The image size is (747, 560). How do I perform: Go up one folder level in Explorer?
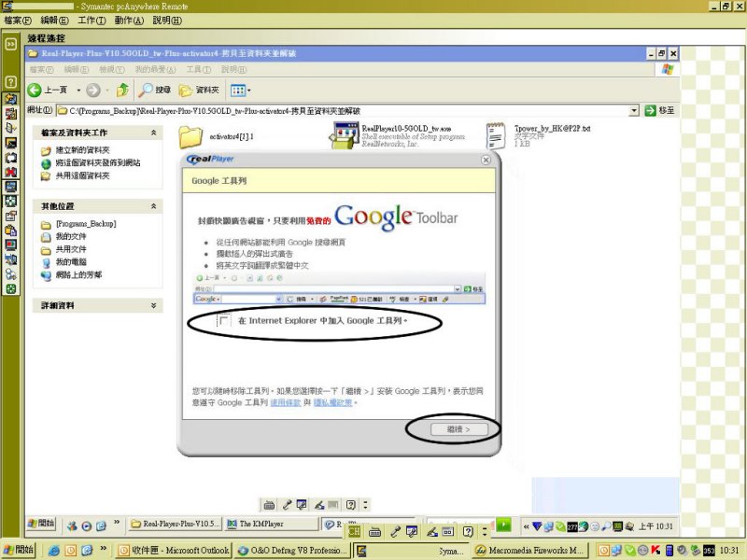point(123,90)
